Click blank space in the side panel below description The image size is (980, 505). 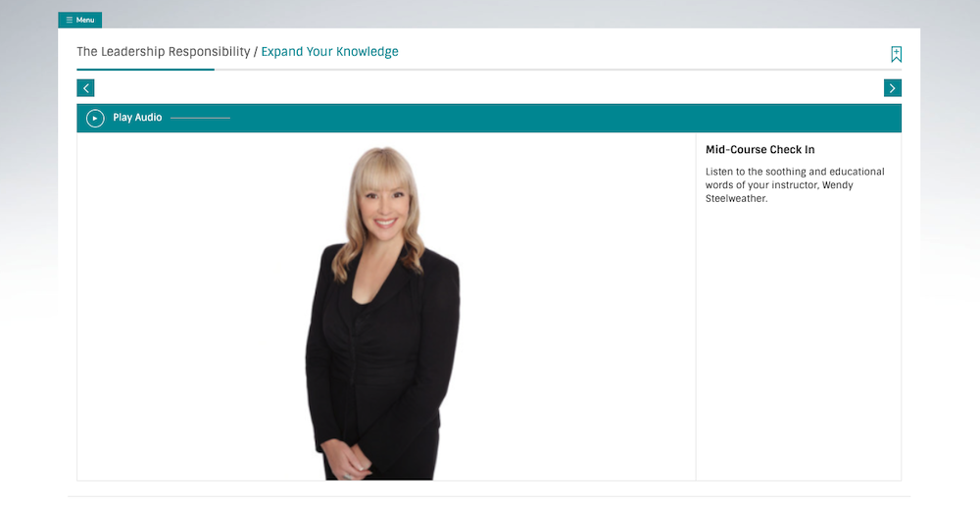[799, 344]
